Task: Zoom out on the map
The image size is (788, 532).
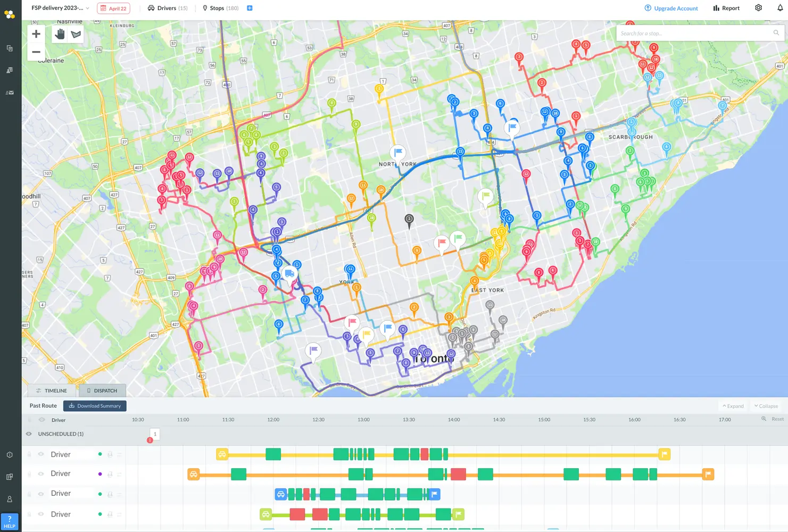Action: point(36,52)
